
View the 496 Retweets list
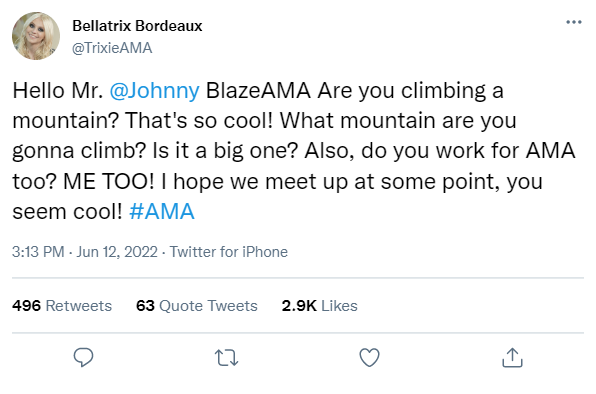(62, 306)
